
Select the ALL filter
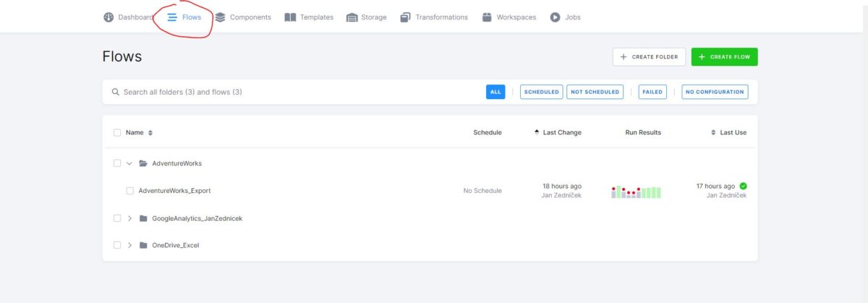495,92
